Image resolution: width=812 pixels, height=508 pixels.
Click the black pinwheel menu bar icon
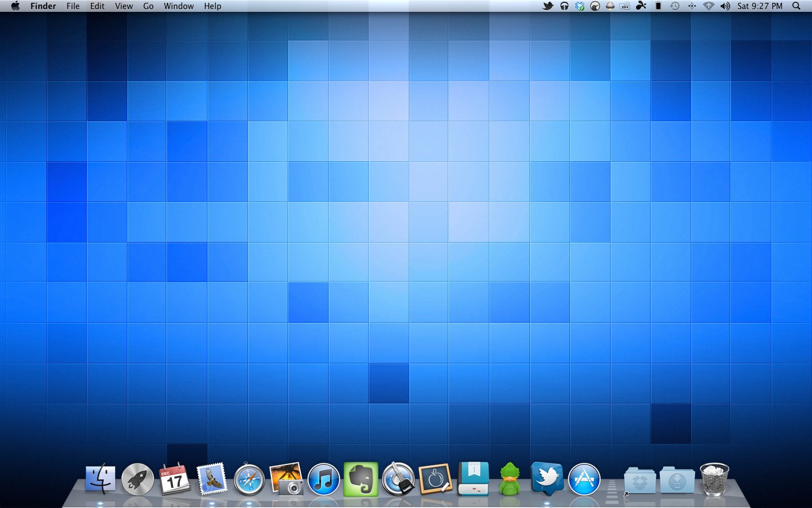click(x=641, y=6)
